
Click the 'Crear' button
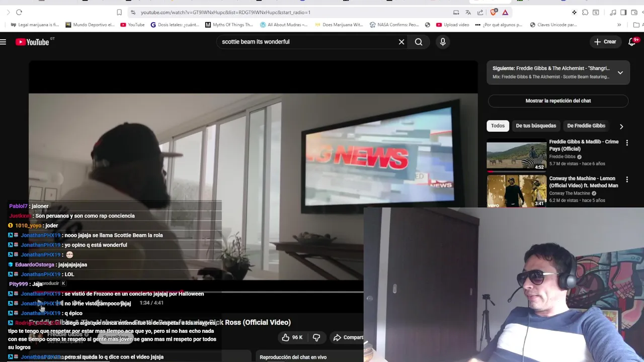coord(605,42)
